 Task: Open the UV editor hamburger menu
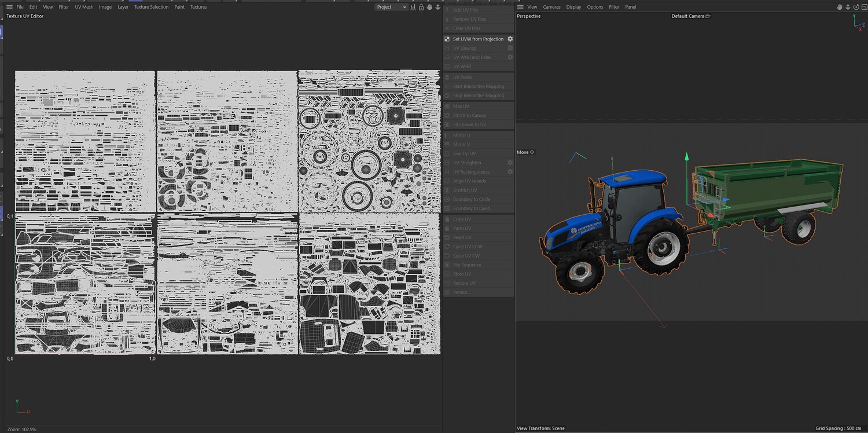9,7
